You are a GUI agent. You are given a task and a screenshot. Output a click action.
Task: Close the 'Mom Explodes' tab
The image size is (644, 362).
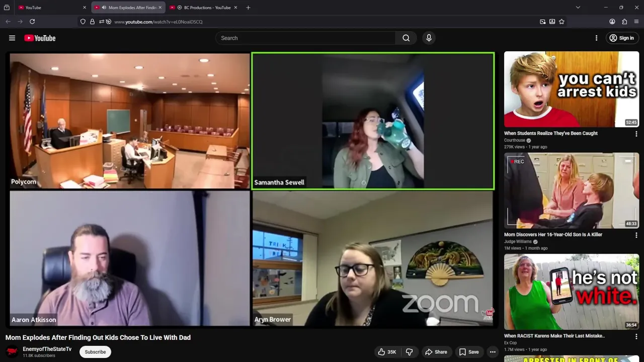pos(160,8)
